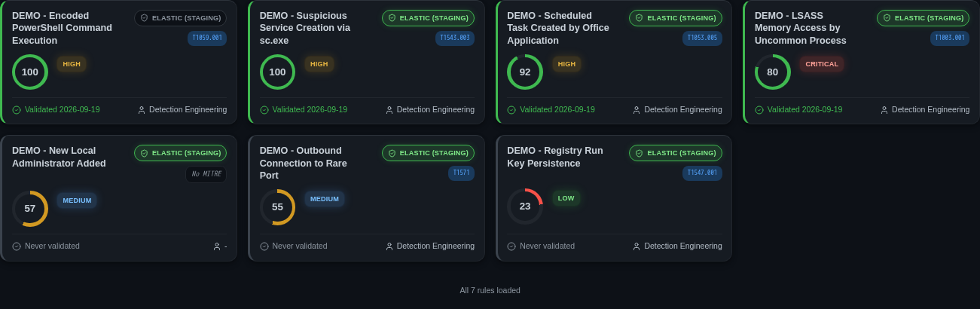This screenshot has height=309, width=980.
Task: Open the T1547.001 MITRE tag
Action: [702, 173]
